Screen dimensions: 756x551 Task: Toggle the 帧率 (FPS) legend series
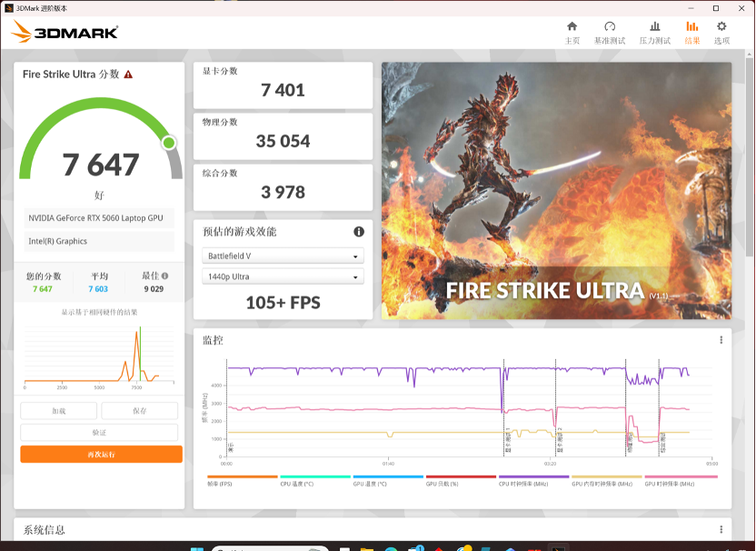[x=242, y=481]
